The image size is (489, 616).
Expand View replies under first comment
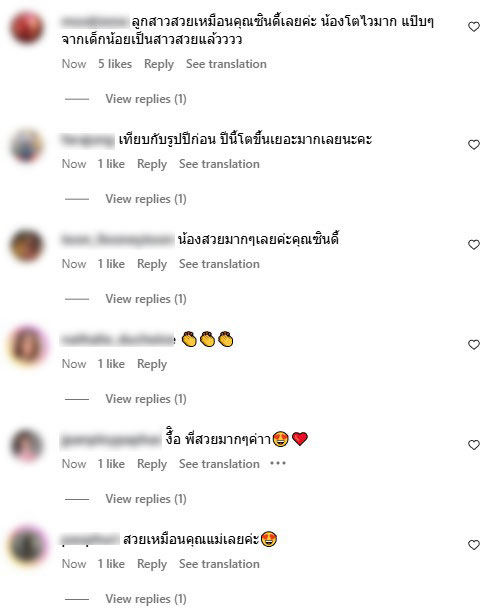coord(146,99)
